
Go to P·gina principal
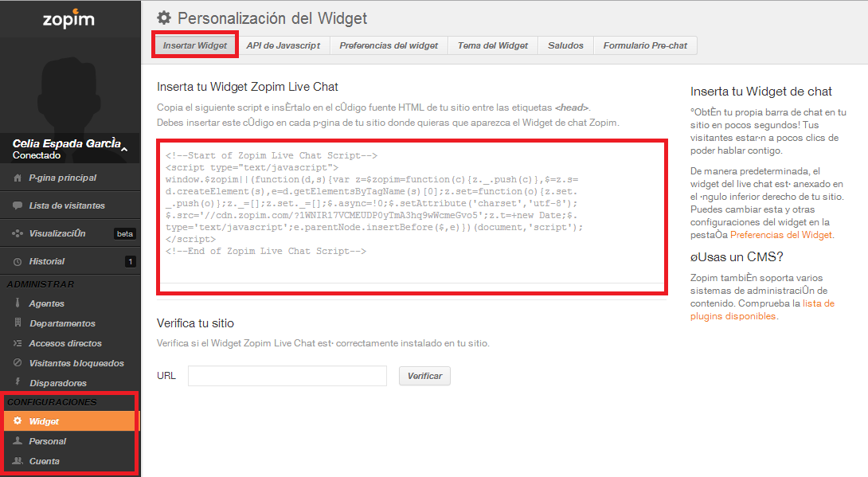point(70,178)
